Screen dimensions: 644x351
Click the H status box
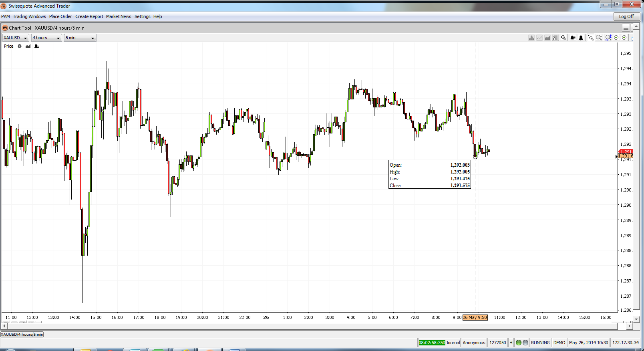click(x=511, y=343)
